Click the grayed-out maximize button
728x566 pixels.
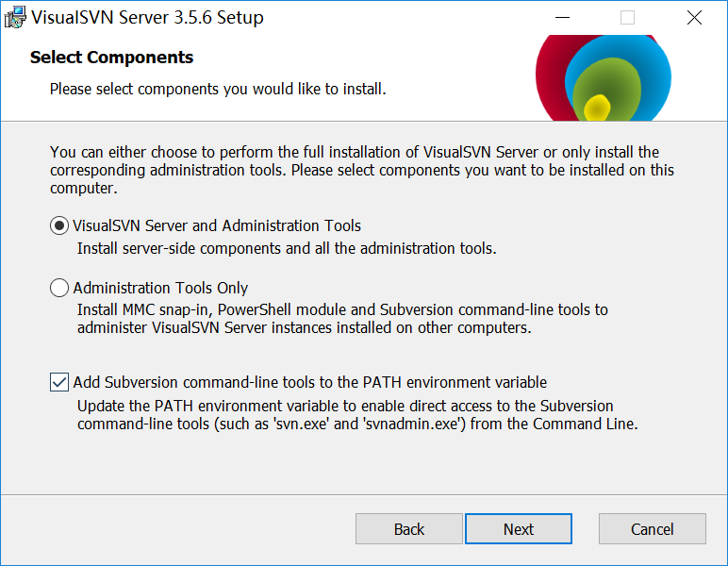coord(627,18)
